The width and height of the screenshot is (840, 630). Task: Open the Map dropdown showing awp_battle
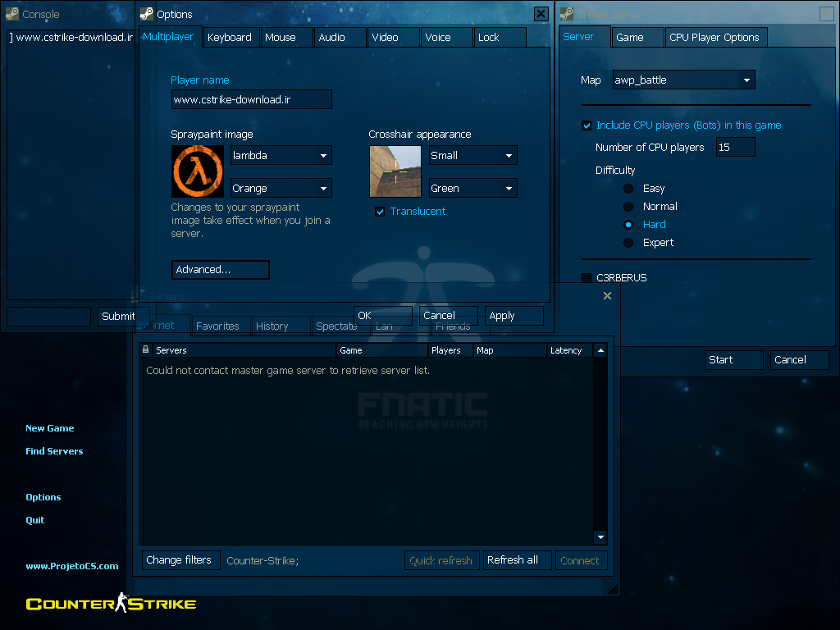[x=683, y=80]
